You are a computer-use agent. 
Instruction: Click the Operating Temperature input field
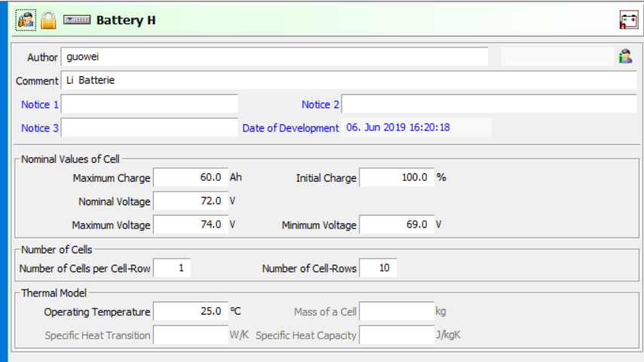190,311
